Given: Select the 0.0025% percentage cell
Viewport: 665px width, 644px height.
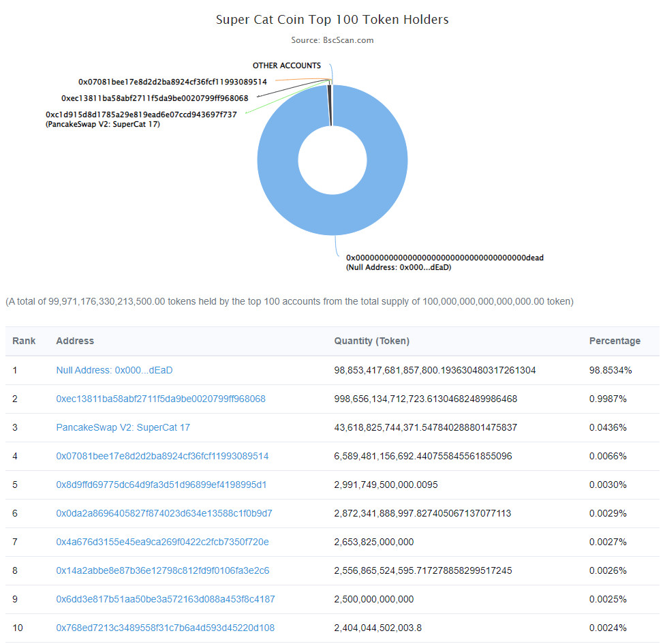Looking at the screenshot, I should coord(608,599).
